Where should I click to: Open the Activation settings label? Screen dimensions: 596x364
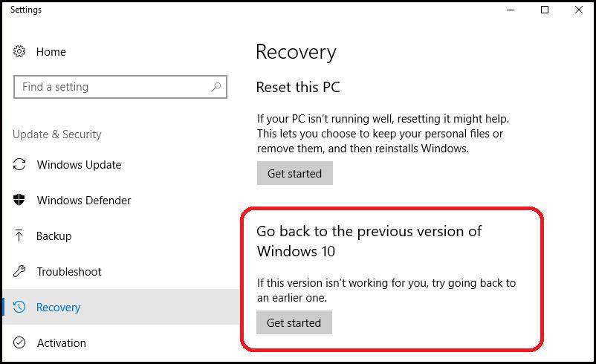pyautogui.click(x=62, y=343)
